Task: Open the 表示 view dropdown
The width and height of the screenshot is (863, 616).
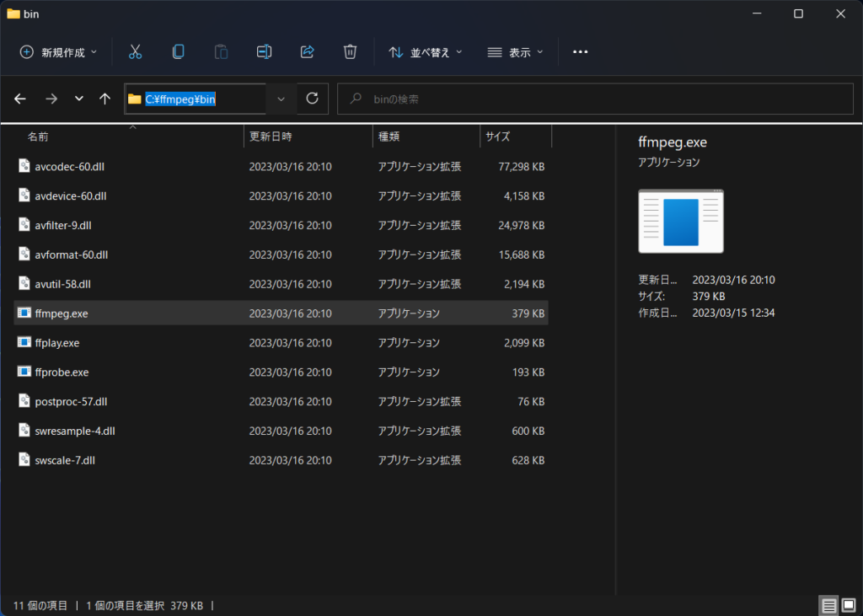Action: 515,52
